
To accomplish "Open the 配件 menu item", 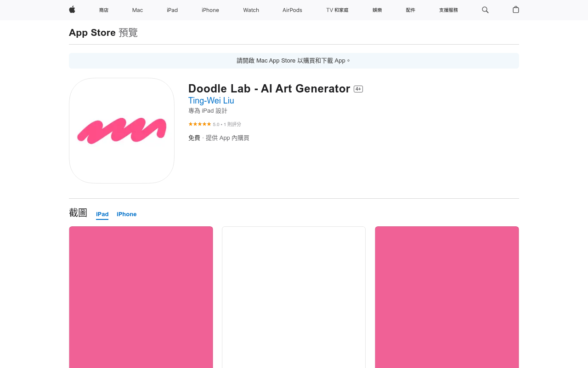I will click(x=411, y=10).
